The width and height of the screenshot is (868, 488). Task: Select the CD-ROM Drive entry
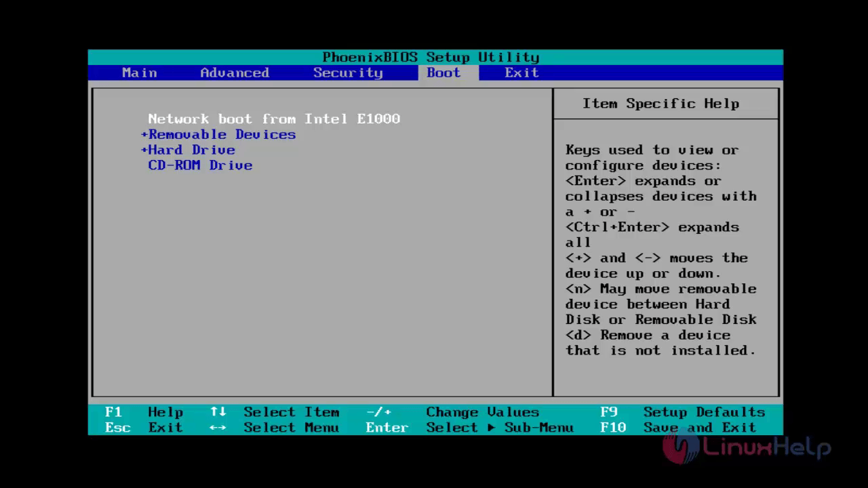[x=200, y=165]
